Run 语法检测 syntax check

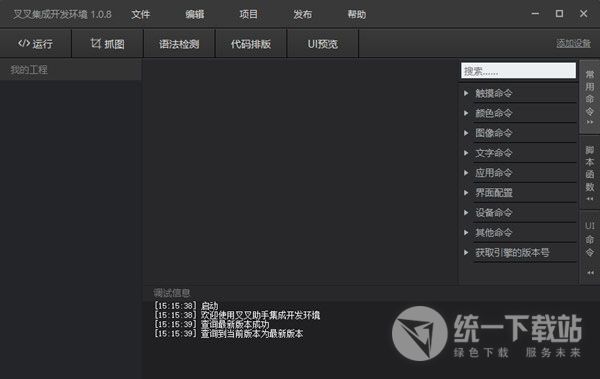[179, 44]
